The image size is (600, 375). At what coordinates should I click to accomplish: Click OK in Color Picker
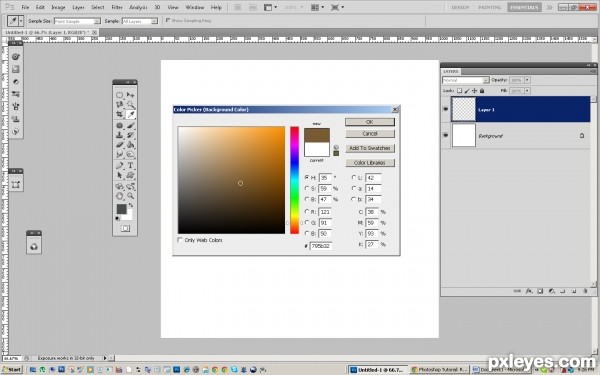click(370, 122)
